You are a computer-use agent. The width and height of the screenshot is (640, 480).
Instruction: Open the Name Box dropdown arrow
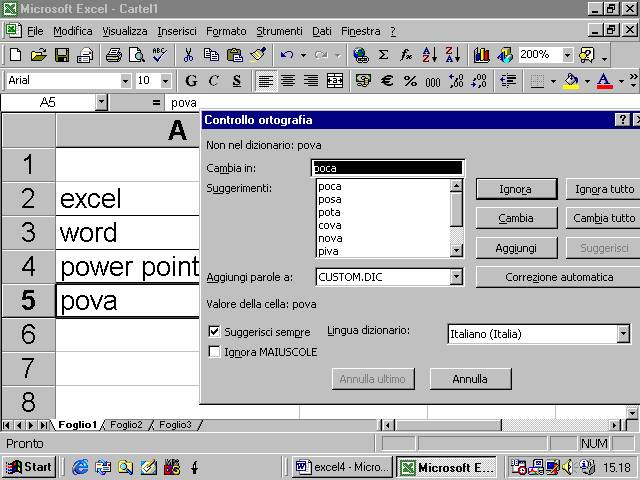tap(101, 102)
